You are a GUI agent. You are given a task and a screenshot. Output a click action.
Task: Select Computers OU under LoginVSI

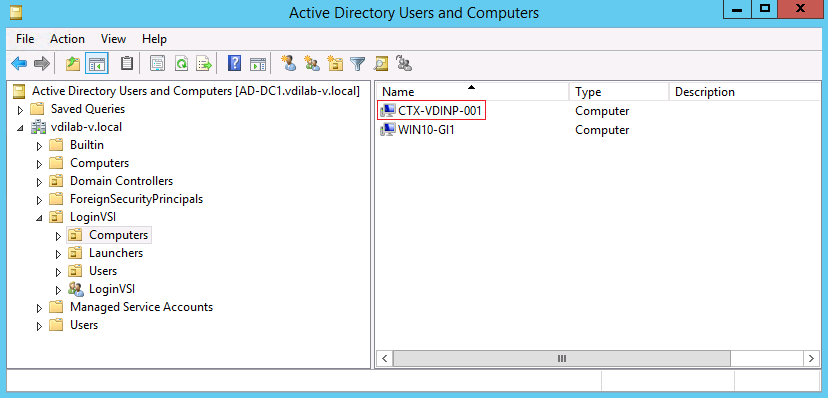[118, 235]
